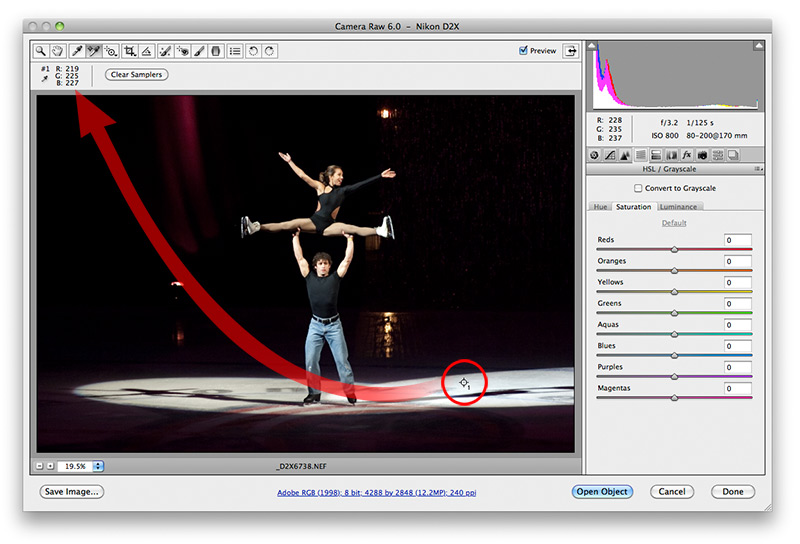This screenshot has width=800, height=544.
Task: Click the Greens saturation slider handle
Action: coord(674,313)
